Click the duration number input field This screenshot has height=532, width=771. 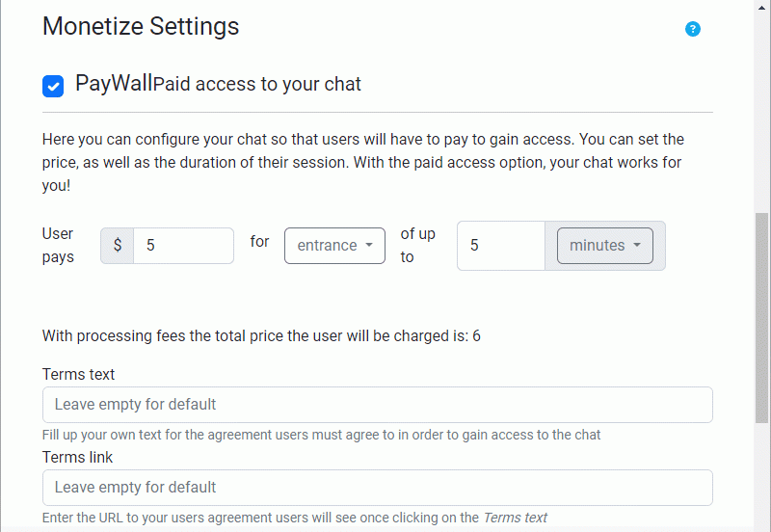(500, 246)
